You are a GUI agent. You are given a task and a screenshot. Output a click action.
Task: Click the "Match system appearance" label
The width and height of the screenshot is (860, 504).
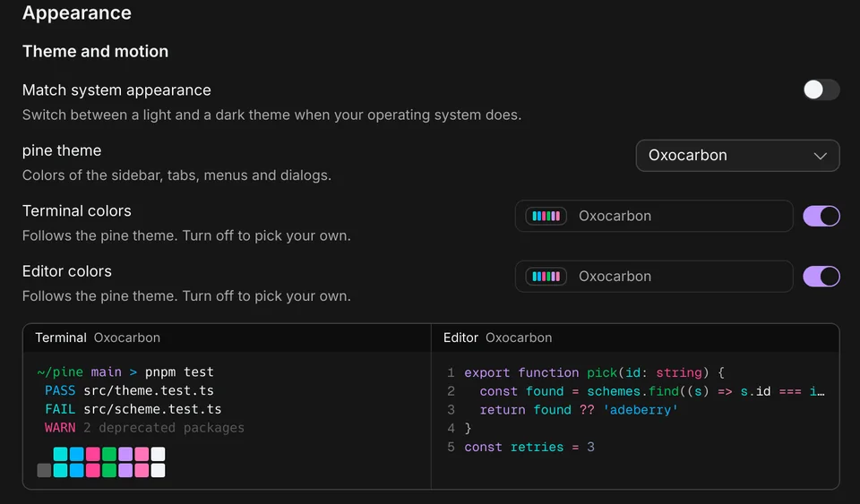tap(116, 90)
